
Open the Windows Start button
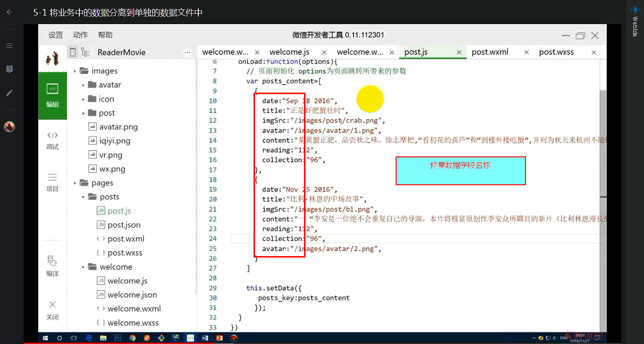click(x=46, y=338)
